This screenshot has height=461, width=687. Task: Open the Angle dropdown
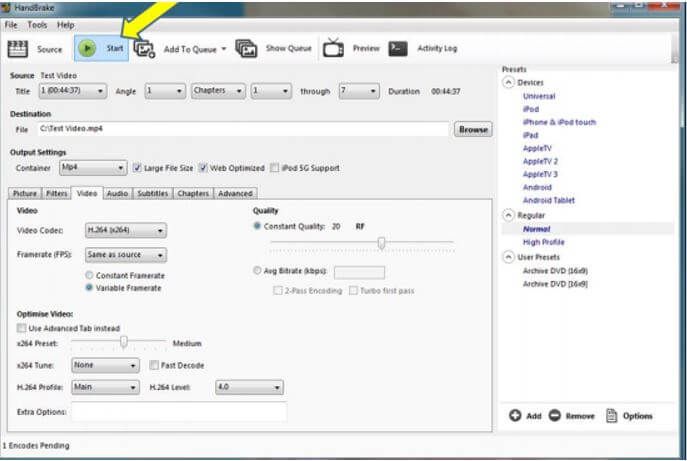coord(165,91)
